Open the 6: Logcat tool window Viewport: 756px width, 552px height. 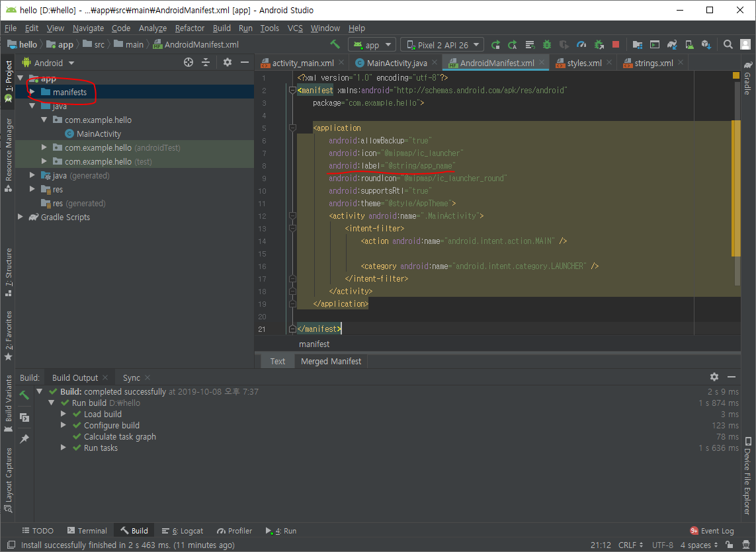point(183,530)
